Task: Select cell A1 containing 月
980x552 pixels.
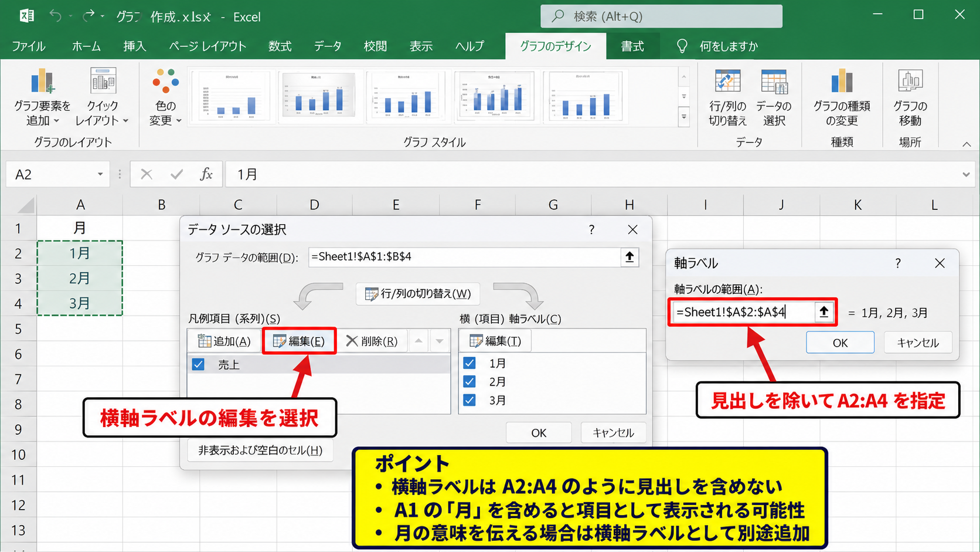Action: point(80,228)
